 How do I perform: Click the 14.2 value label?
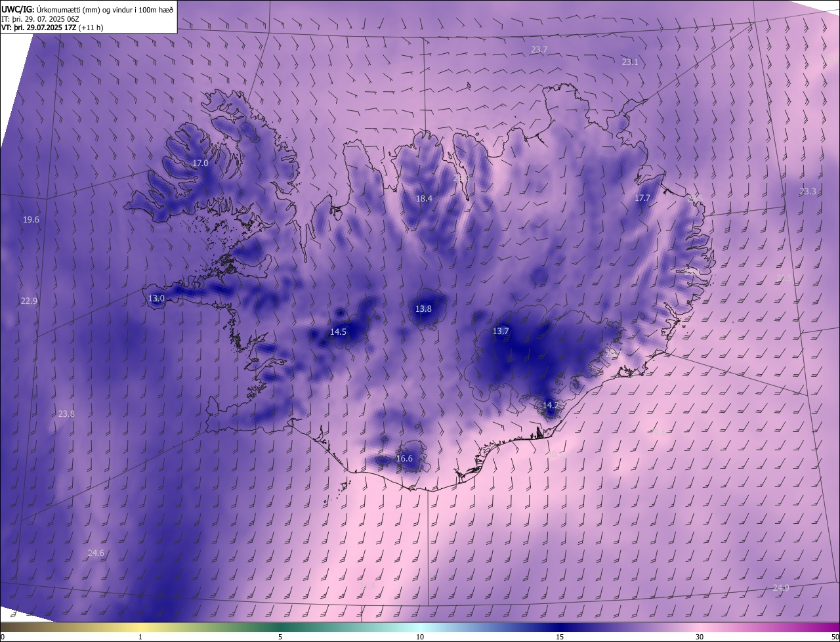[551, 405]
